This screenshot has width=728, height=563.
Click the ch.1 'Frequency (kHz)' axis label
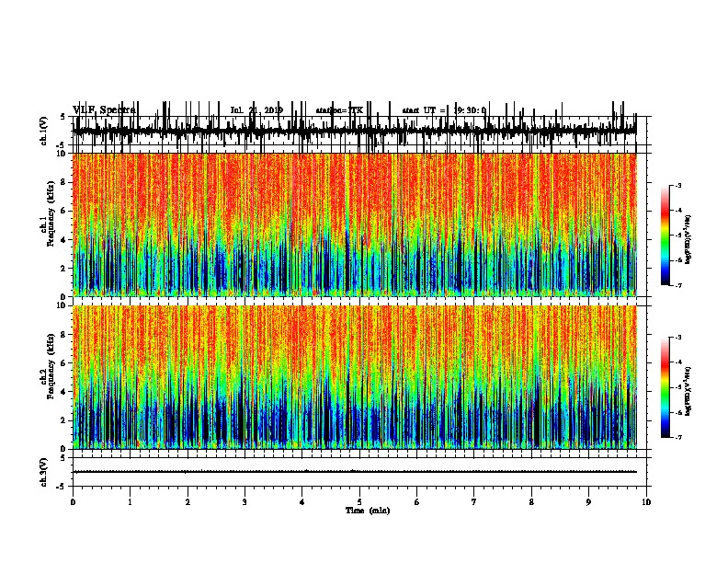tap(51, 213)
